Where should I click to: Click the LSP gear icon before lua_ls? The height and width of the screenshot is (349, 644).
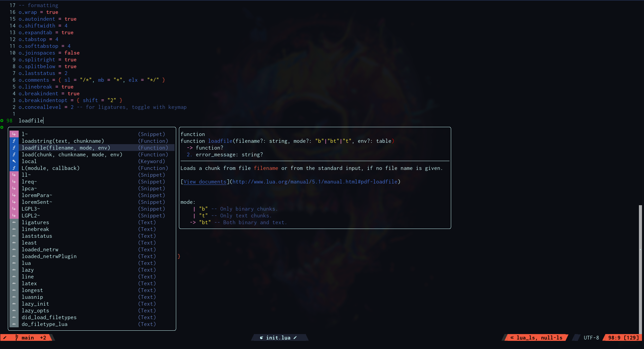tap(512, 337)
